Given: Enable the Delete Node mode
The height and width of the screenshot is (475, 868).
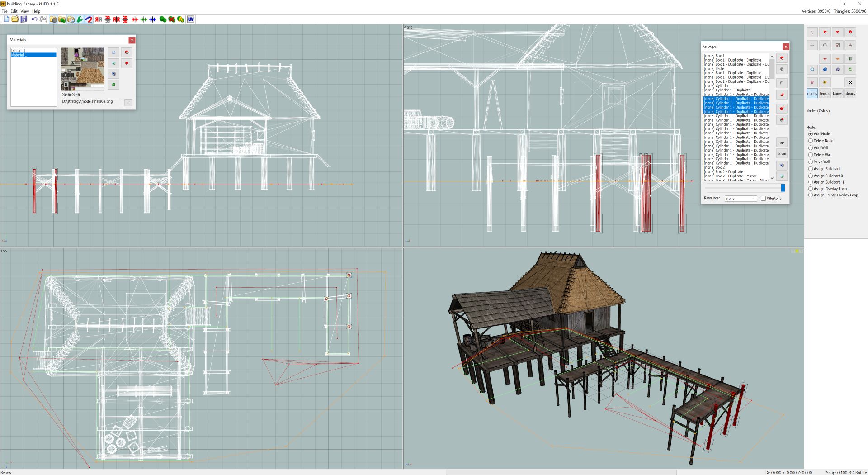Looking at the screenshot, I should (811, 141).
